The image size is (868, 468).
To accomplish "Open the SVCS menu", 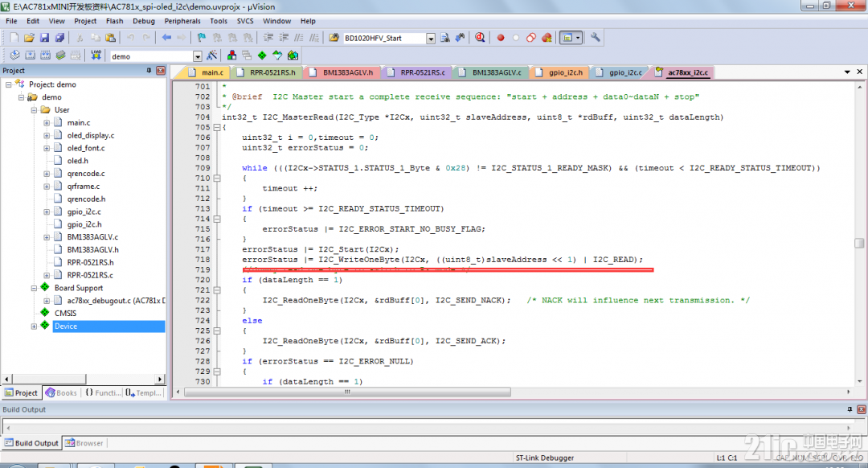I will [x=245, y=21].
